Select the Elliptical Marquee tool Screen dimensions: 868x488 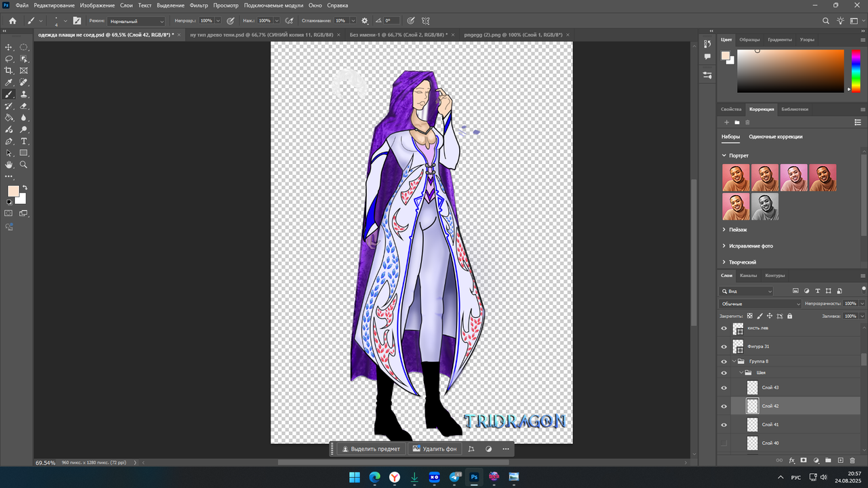pyautogui.click(x=24, y=47)
